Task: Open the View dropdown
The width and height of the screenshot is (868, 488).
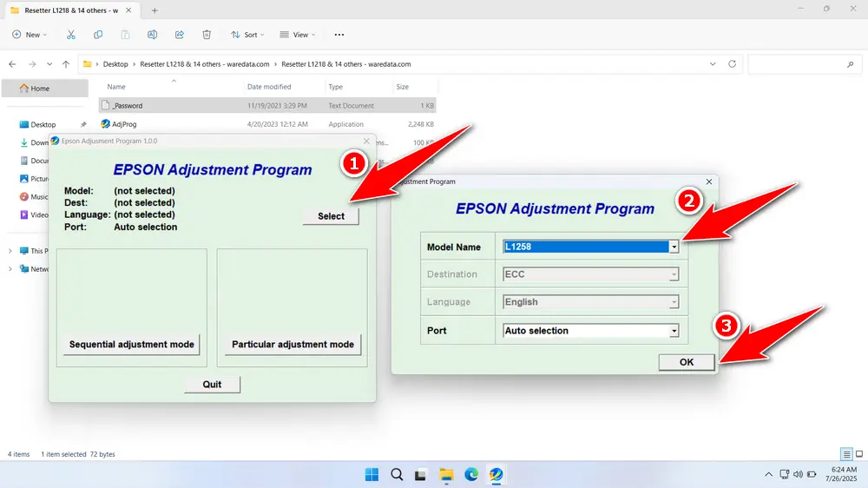Action: 298,35
